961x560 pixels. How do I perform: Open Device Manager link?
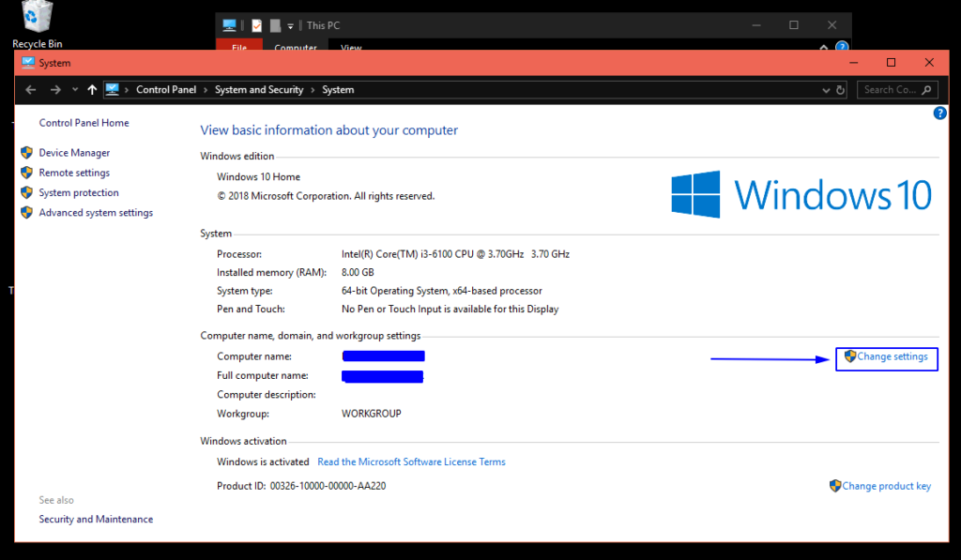tap(74, 153)
